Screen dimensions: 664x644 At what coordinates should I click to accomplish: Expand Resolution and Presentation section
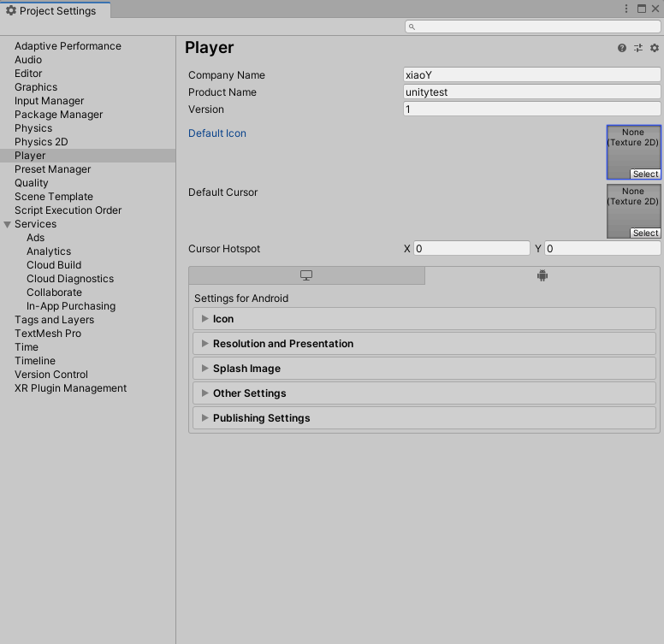coord(424,344)
